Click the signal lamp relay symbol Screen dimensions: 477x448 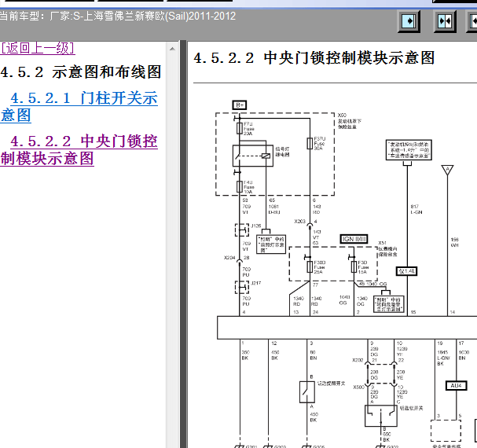pos(253,156)
